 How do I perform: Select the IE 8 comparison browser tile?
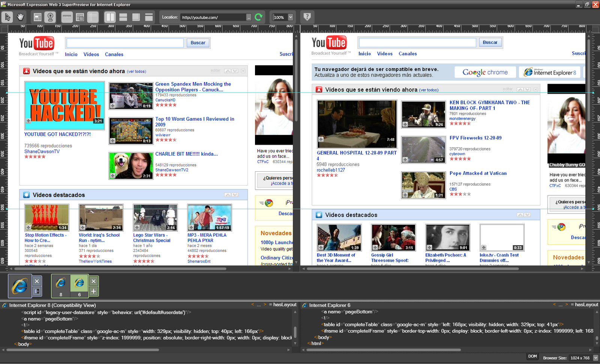pyautogui.click(x=61, y=286)
